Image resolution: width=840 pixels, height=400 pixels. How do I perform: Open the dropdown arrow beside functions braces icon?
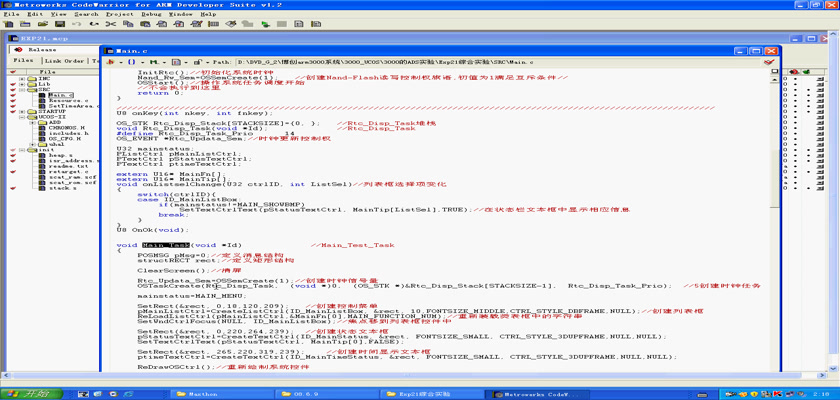coord(140,63)
